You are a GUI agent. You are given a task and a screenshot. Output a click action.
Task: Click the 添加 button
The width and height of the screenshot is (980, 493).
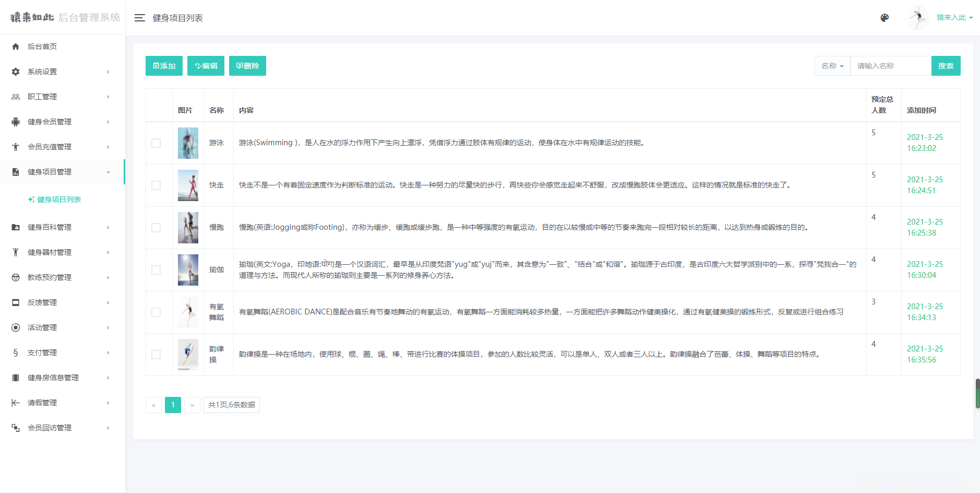164,66
